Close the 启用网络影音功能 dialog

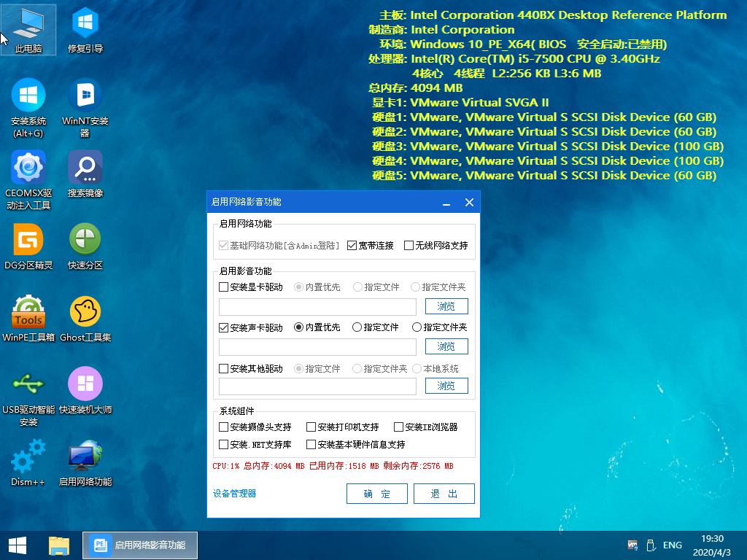[x=469, y=203]
